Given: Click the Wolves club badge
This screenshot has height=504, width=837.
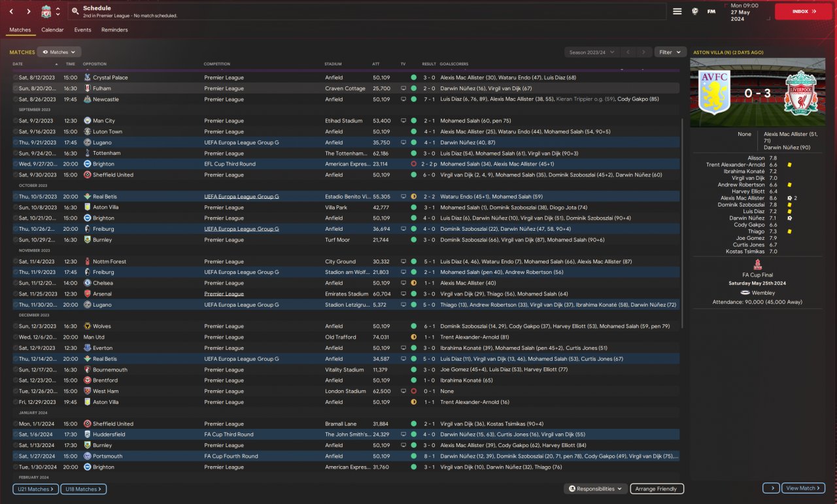Looking at the screenshot, I should point(87,326).
